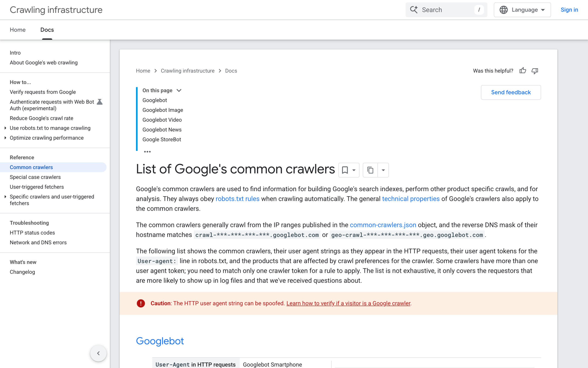
Task: Expand Use robots.txt to manage crawling
Action: (5, 128)
